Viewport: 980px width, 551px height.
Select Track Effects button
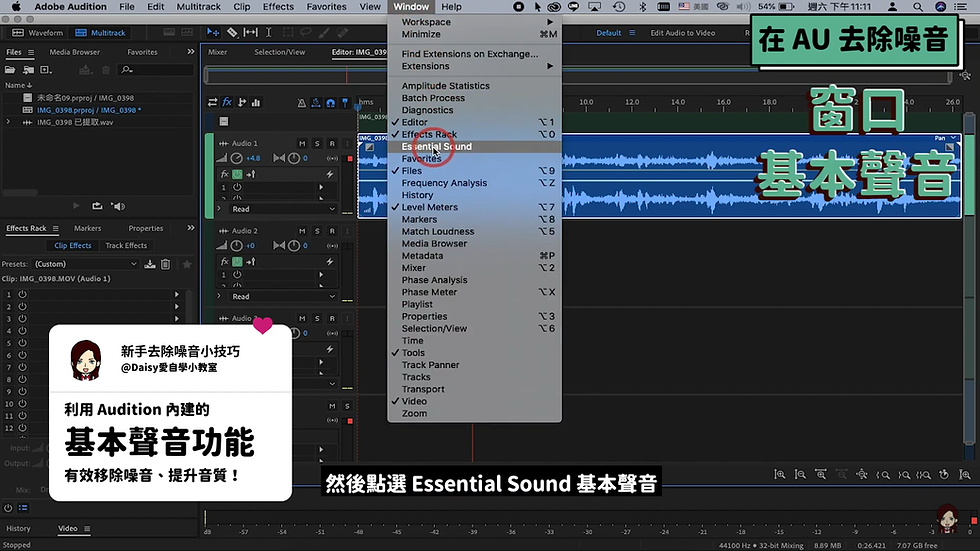point(126,246)
